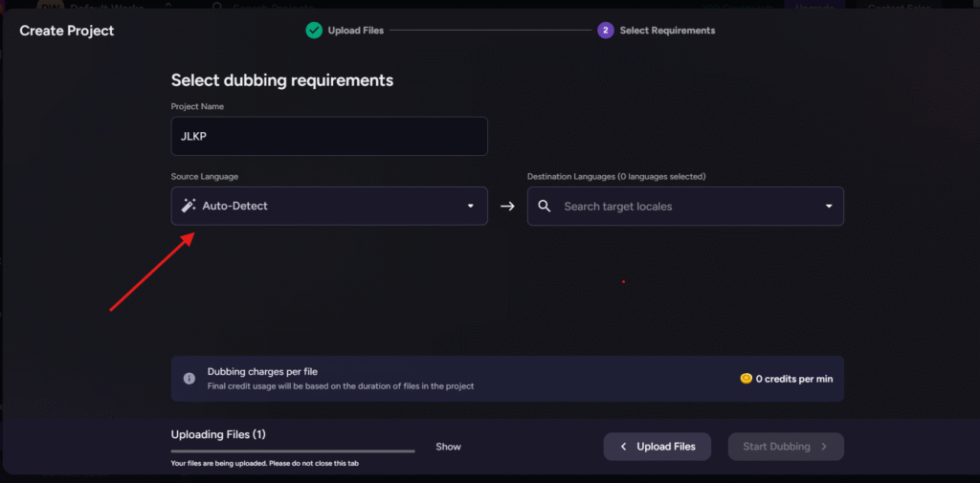Click the '0 credits per min' text
This screenshot has width=980, height=483.
pos(794,379)
